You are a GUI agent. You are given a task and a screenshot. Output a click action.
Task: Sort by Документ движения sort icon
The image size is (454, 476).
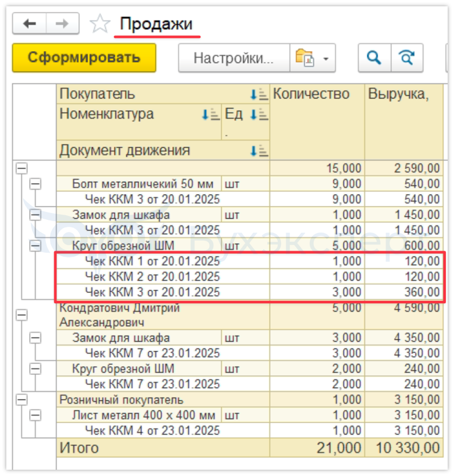[259, 150]
